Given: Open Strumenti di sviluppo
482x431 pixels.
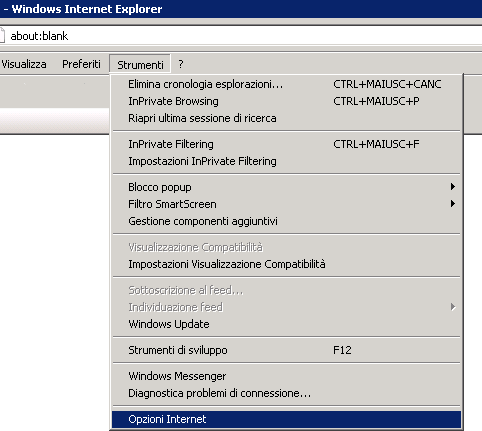Looking at the screenshot, I should 286,350.
